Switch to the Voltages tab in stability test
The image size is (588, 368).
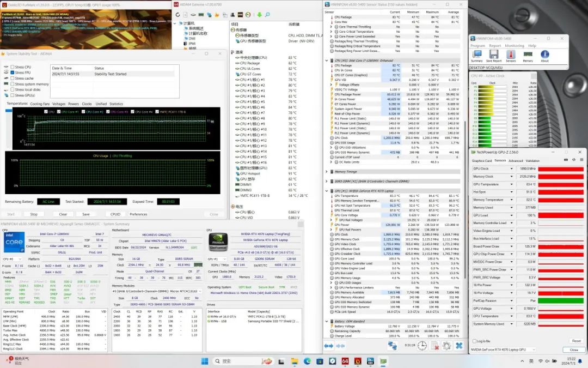click(x=58, y=104)
